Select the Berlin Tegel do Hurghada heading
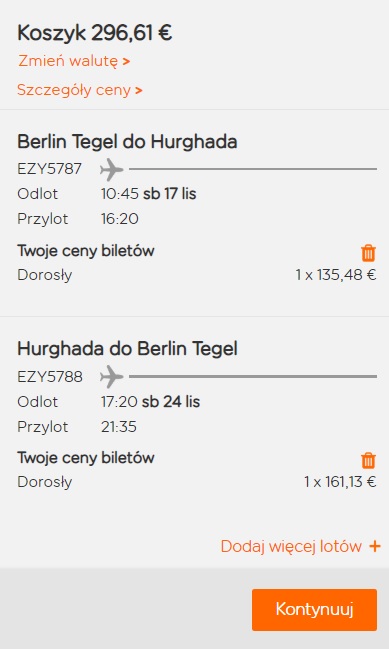 pos(127,142)
